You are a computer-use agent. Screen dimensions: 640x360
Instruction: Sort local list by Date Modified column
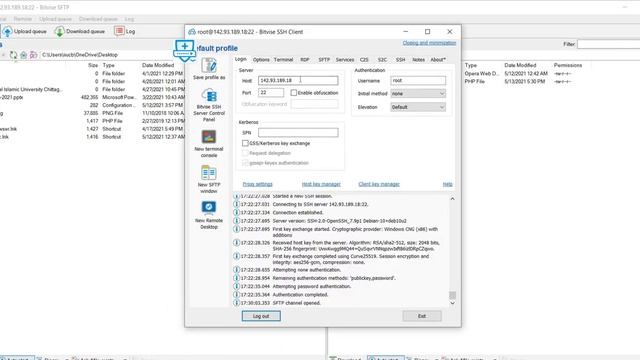click(158, 65)
